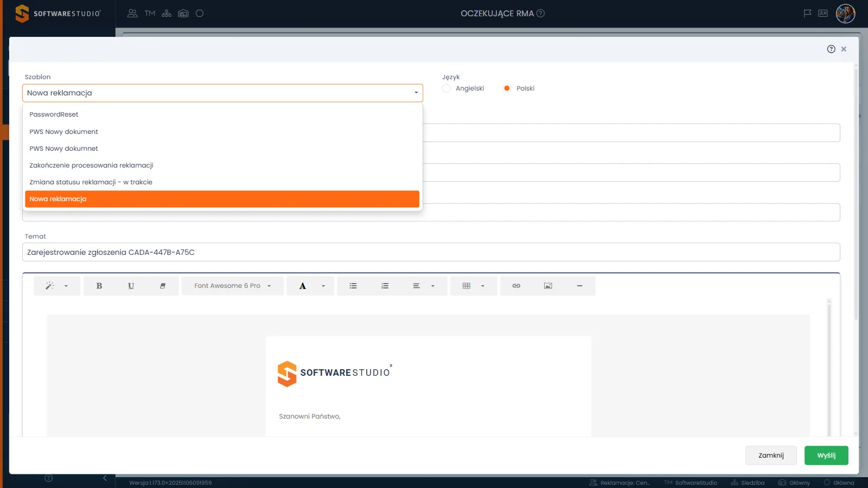Select the Polski language radio

(x=507, y=88)
